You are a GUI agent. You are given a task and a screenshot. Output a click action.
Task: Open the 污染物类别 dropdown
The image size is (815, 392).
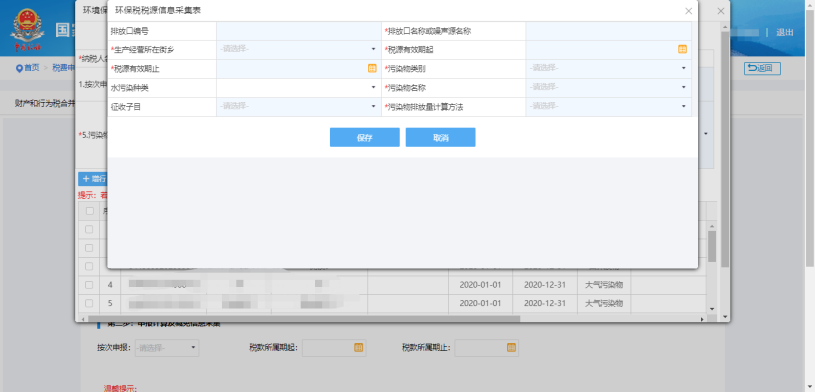click(x=608, y=68)
